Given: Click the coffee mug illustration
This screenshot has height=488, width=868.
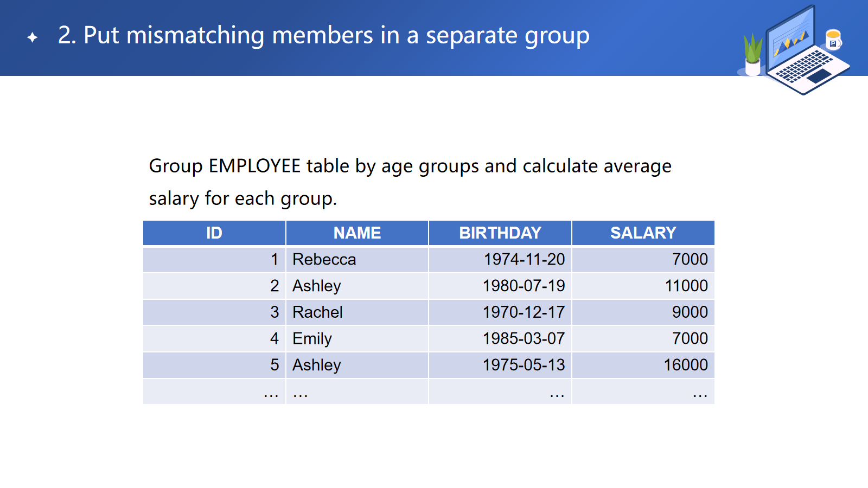Looking at the screenshot, I should (x=833, y=39).
